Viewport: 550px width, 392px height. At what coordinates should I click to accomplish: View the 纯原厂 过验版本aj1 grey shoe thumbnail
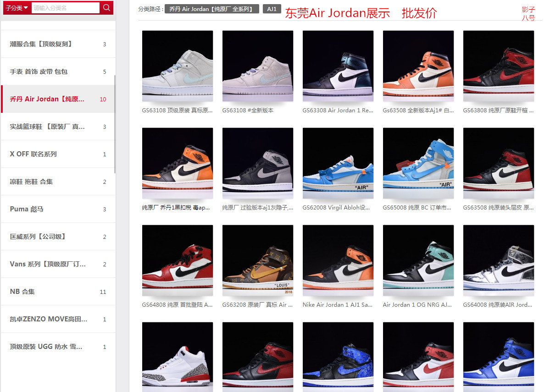[258, 163]
